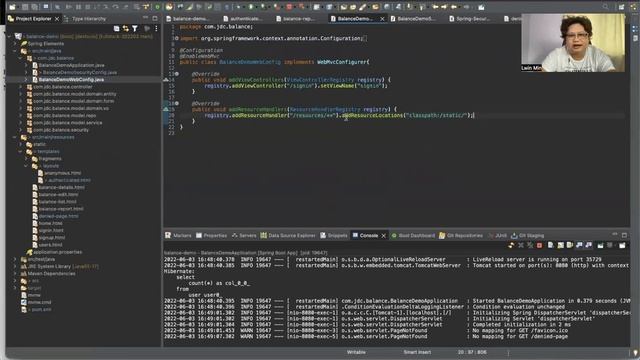Switch to JUnit tab

(498, 236)
